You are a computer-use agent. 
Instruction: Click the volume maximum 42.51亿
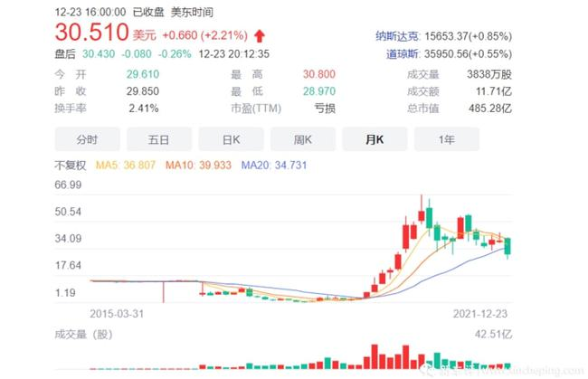(x=493, y=334)
